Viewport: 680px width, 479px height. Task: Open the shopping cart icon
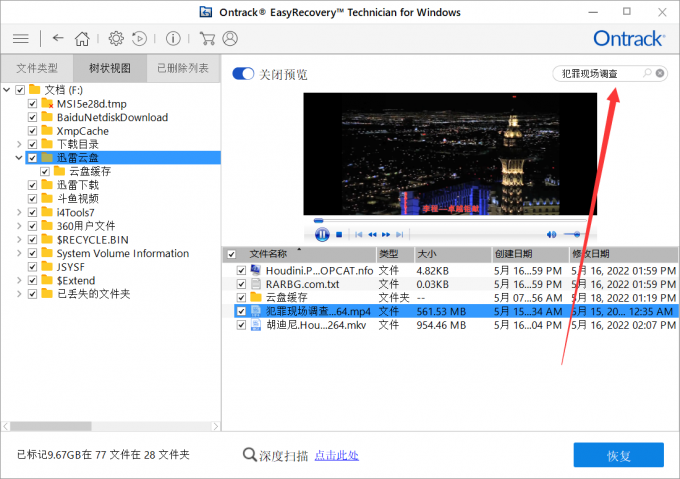tap(207, 39)
